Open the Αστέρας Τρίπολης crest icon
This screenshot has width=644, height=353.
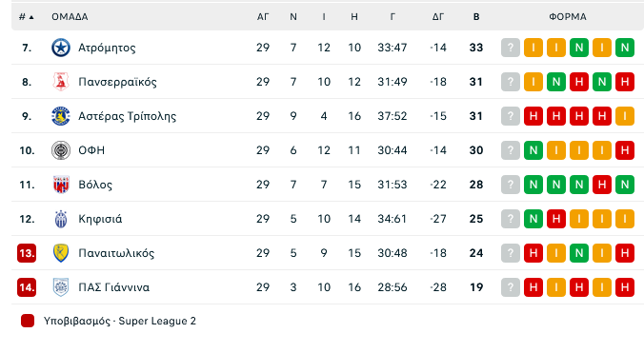[61, 116]
